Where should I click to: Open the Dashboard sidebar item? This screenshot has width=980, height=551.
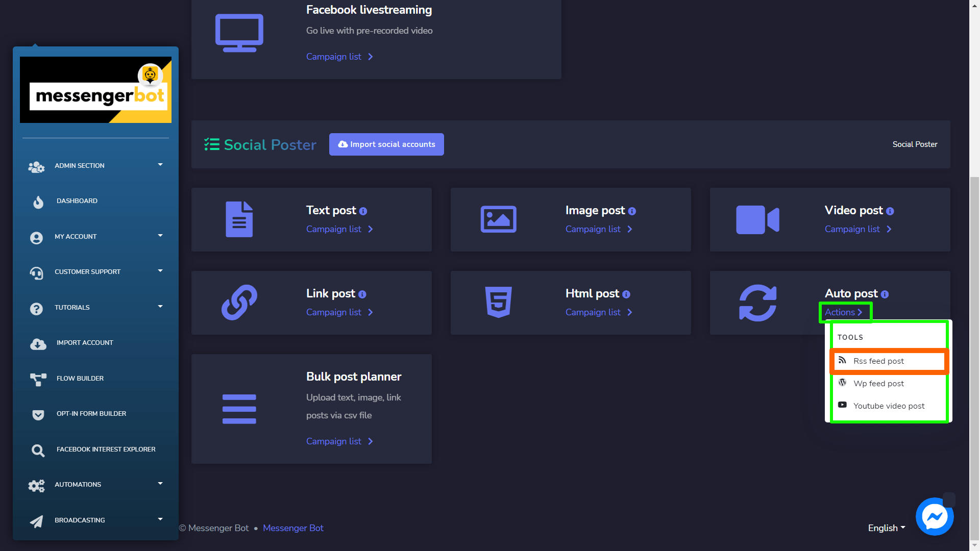95,201
